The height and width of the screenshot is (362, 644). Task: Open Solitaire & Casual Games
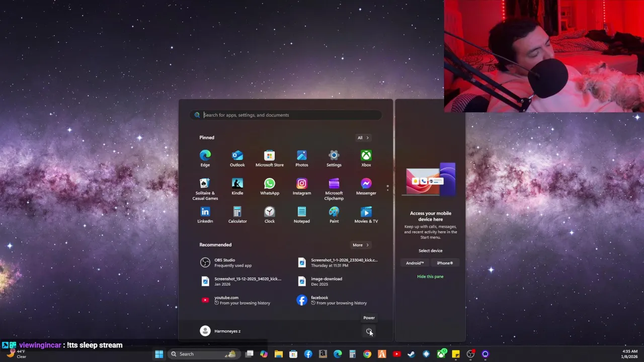tap(205, 189)
